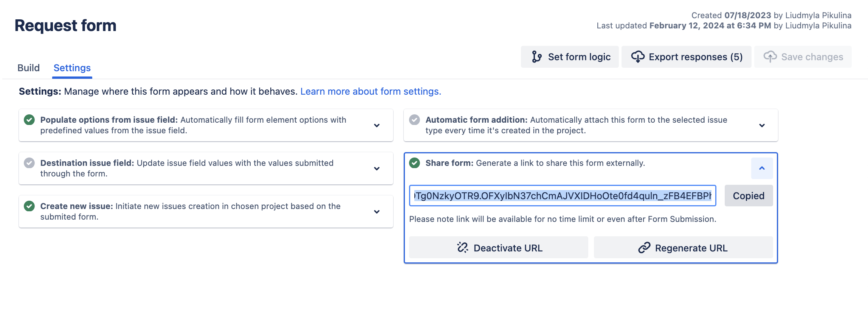
Task: Click green check icon next to Share form
Action: [415, 163]
